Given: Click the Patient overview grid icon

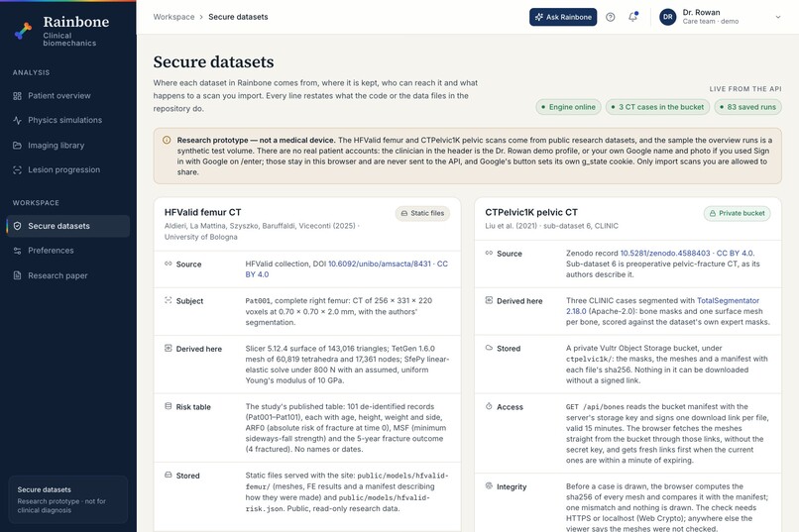Looking at the screenshot, I should point(17,96).
